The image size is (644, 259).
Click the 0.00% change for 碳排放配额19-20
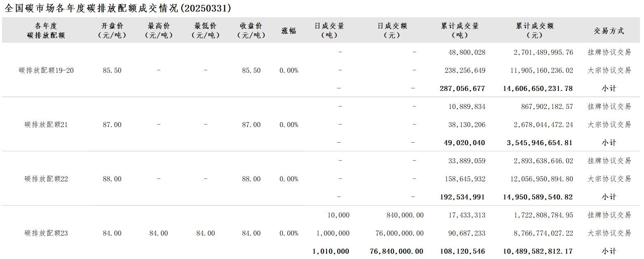click(289, 70)
